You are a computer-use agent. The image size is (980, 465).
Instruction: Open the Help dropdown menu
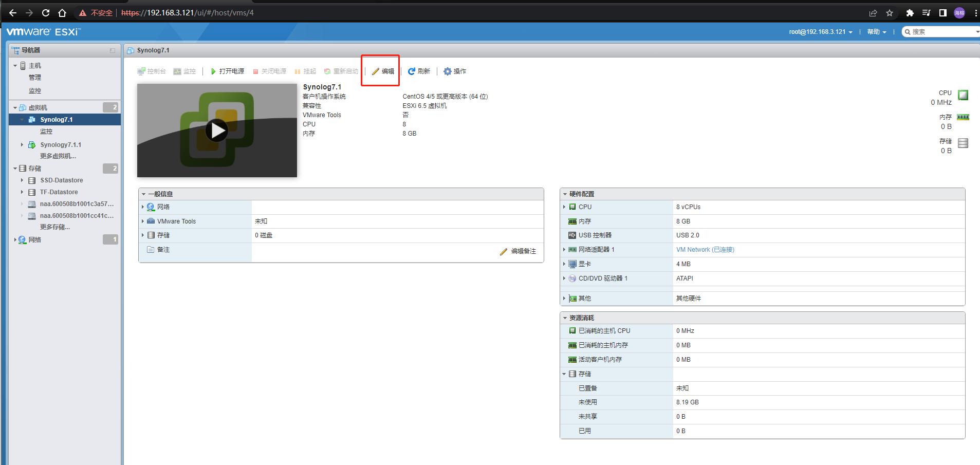click(x=877, y=32)
